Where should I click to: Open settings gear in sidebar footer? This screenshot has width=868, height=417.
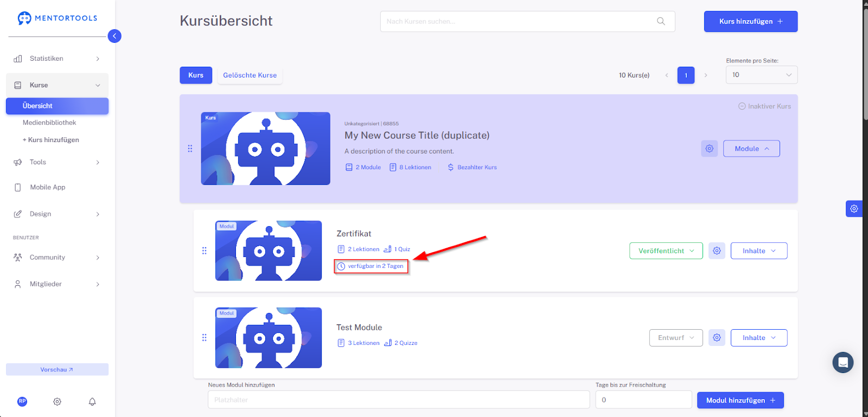[57, 402]
